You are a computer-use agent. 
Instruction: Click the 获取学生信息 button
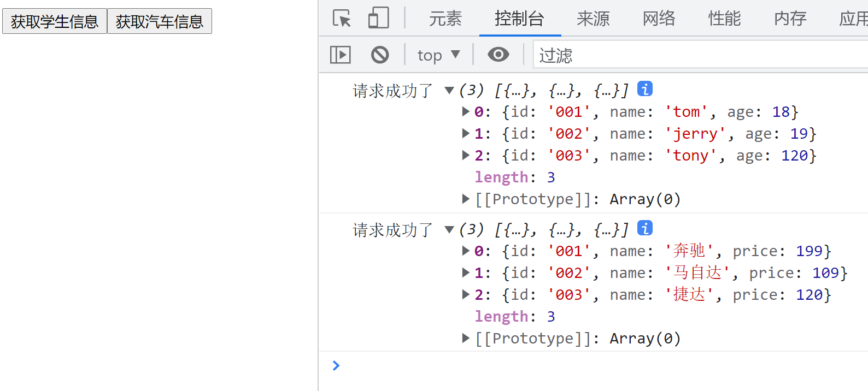coord(55,21)
